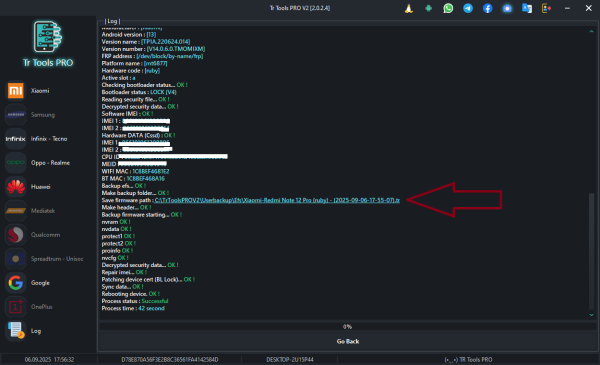
Task: Click 'Backup firmware starting... OK !' line
Action: tap(142, 215)
